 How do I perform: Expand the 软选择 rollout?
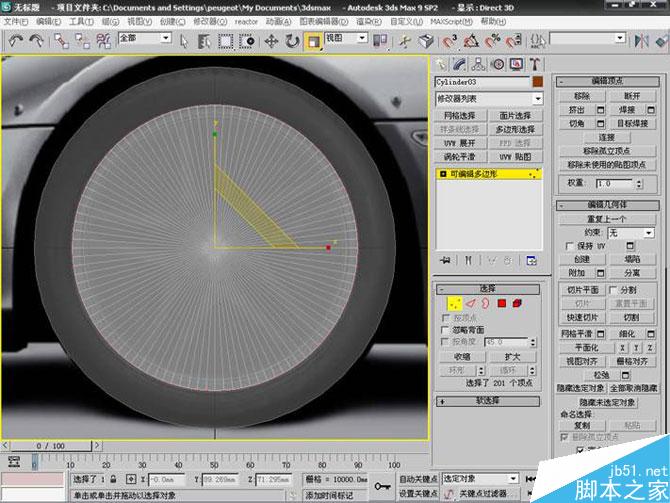click(x=489, y=401)
